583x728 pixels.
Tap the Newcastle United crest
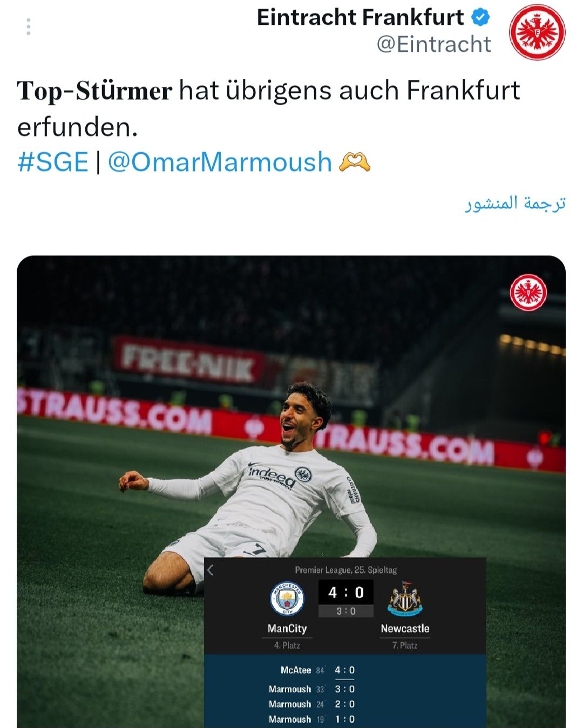405,598
